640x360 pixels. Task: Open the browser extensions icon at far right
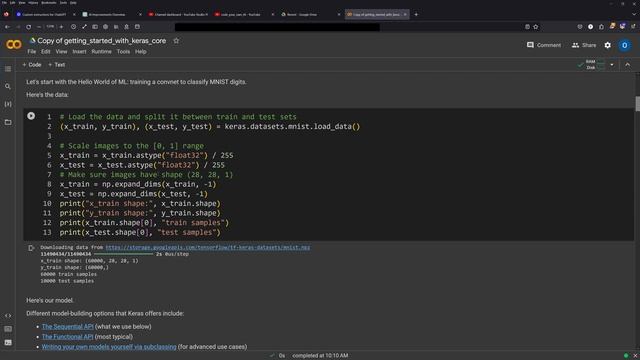coord(633,27)
